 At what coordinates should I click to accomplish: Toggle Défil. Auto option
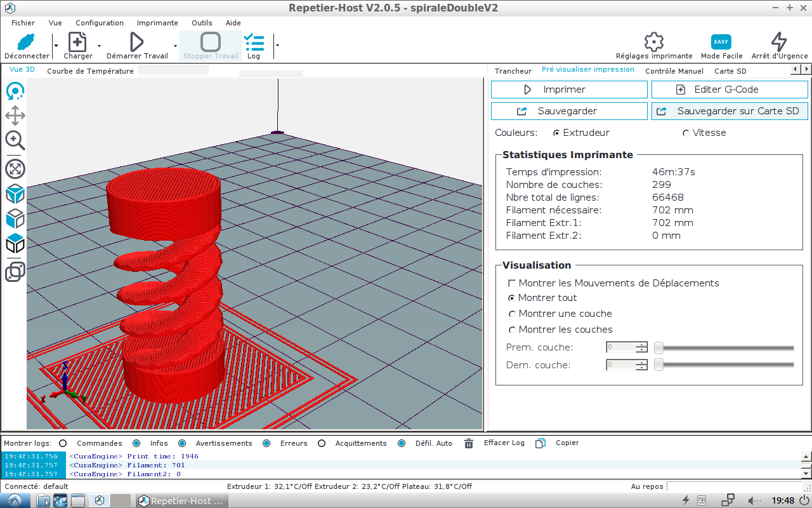[x=402, y=443]
